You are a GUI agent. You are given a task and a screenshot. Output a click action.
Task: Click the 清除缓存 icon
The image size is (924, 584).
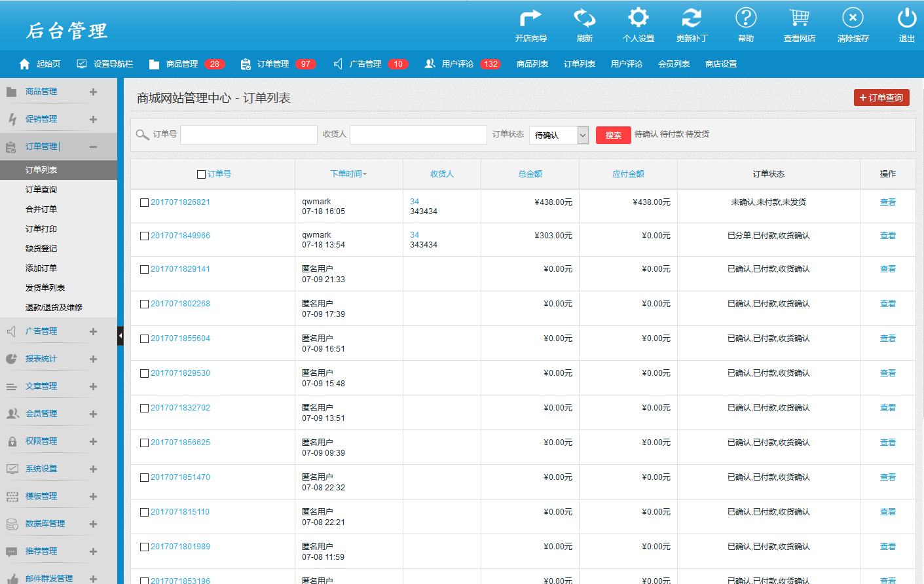click(x=853, y=18)
